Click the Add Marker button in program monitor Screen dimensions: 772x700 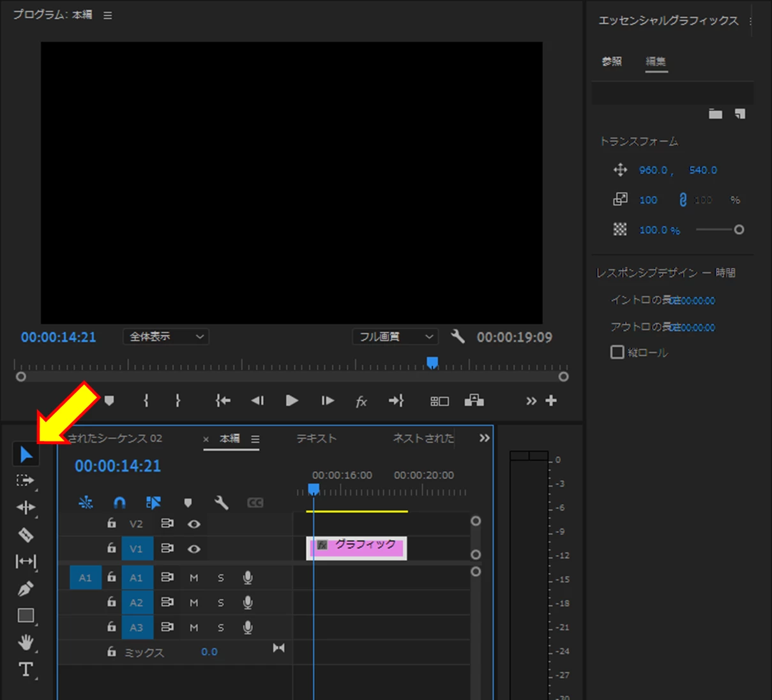point(109,401)
